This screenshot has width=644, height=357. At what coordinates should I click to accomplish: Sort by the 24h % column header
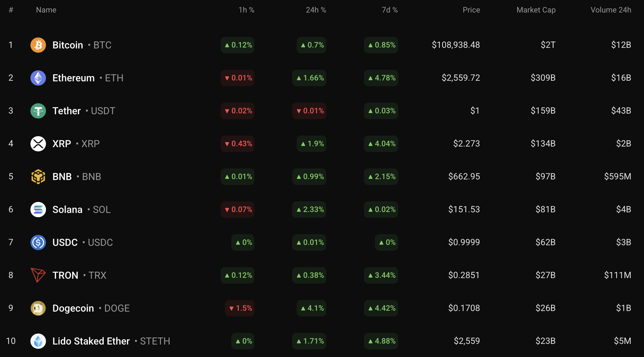[x=316, y=10]
